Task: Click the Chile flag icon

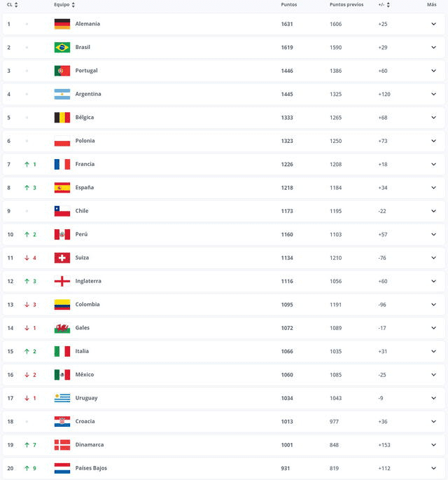Action: point(62,211)
